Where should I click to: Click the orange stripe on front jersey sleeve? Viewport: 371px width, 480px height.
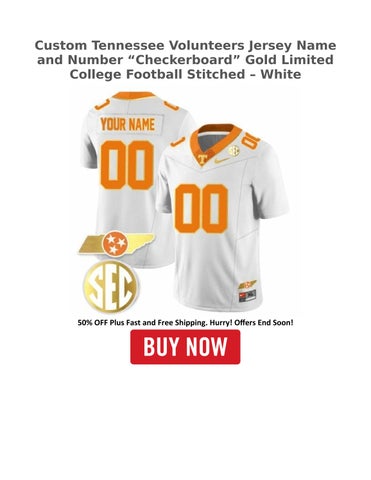(178, 142)
